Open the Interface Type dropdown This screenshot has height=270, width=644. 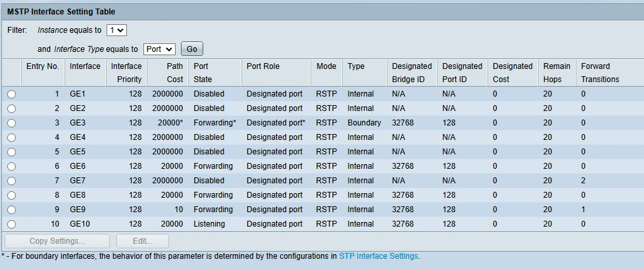point(159,49)
